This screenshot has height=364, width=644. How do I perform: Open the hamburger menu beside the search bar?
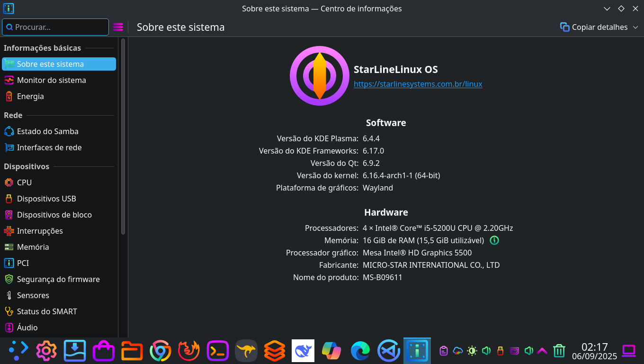(118, 27)
